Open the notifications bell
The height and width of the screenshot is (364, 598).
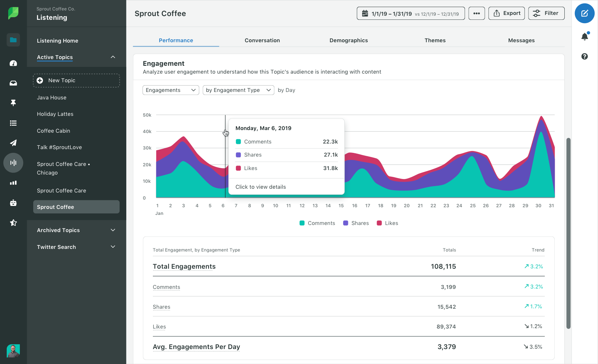point(585,37)
